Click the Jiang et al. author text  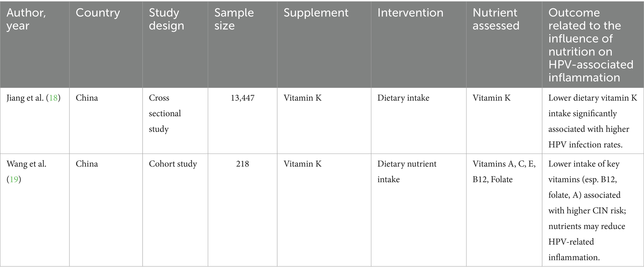click(x=26, y=98)
